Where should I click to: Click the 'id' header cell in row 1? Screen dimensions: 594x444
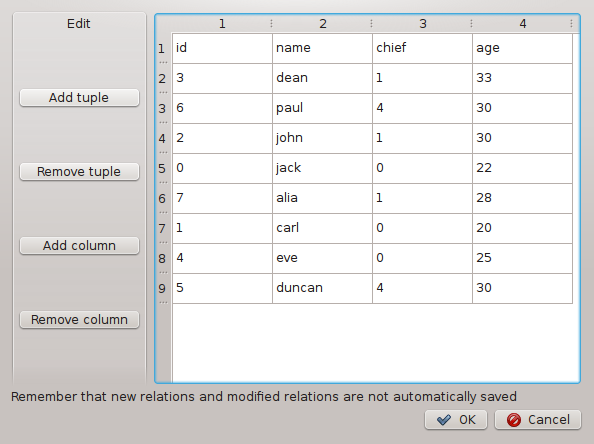click(222, 48)
